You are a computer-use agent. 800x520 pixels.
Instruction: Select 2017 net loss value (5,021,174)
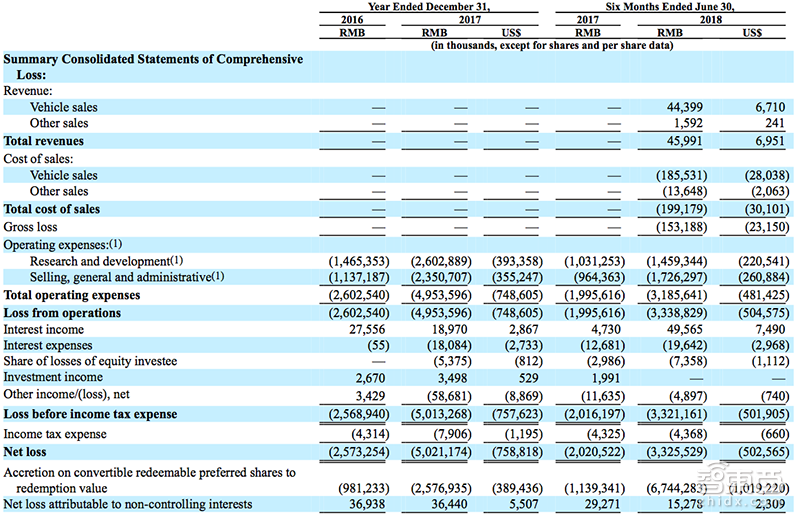click(441, 452)
